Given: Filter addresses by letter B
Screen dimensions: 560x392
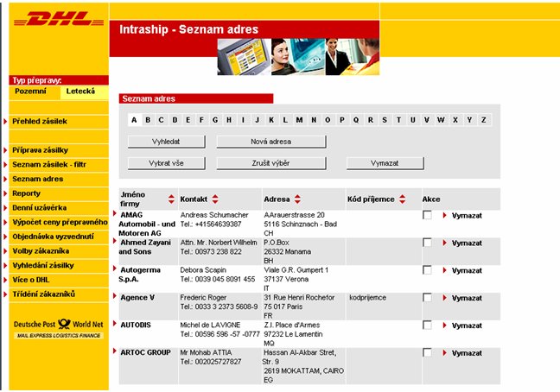Looking at the screenshot, I should coord(148,120).
